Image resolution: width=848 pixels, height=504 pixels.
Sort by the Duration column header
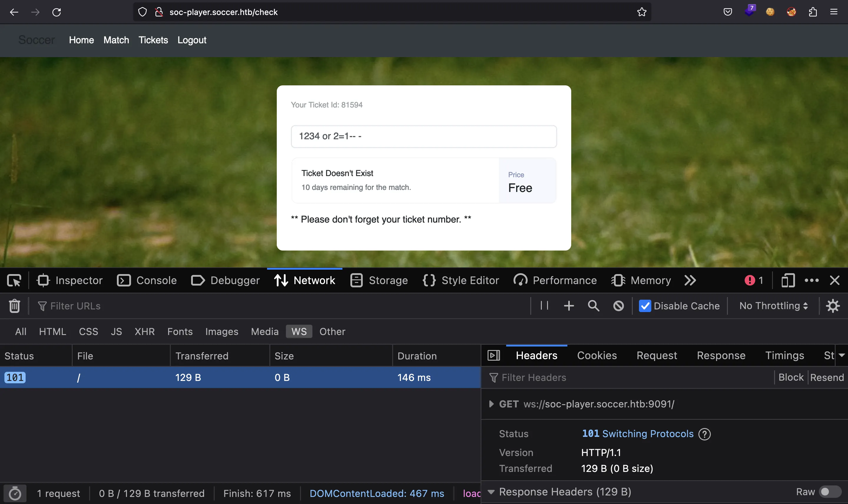point(436,356)
